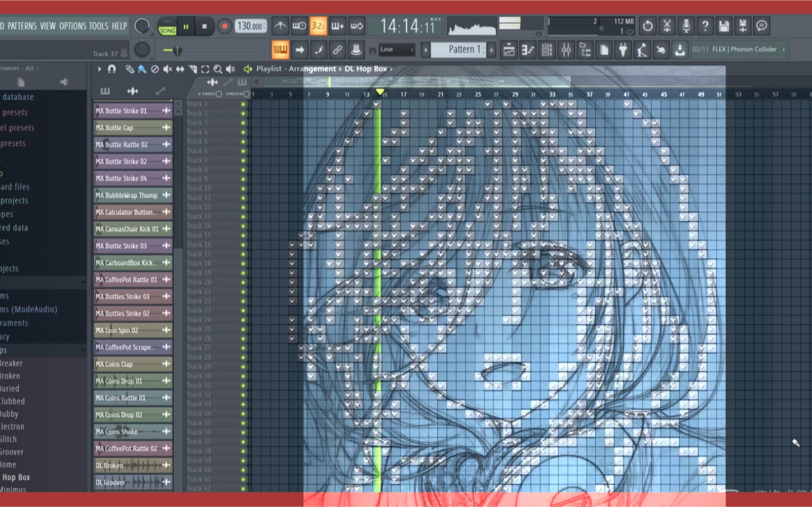This screenshot has width=812, height=507.
Task: Toggle the red Record button
Action: (x=224, y=26)
